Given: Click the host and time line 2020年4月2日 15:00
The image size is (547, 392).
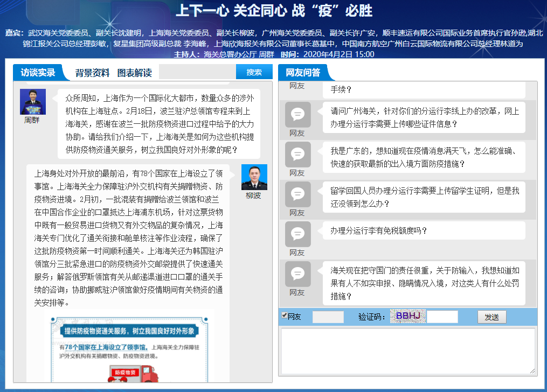Looking at the screenshot, I should (x=274, y=54).
